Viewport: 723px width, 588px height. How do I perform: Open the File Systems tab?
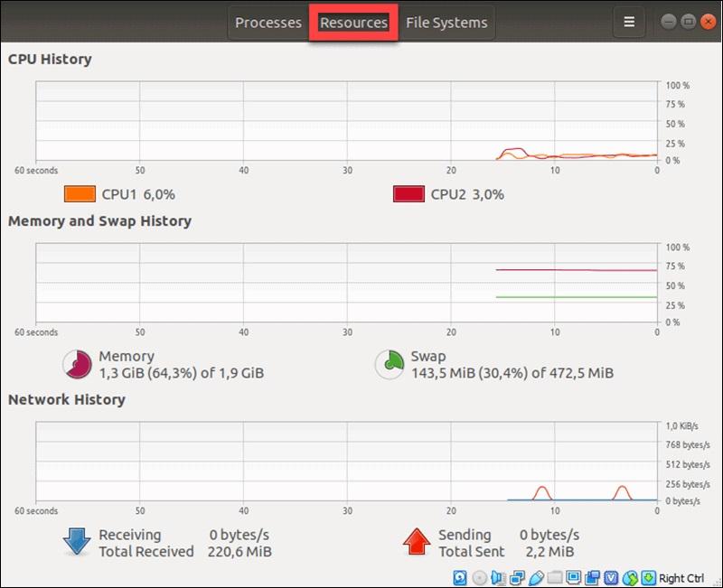(446, 23)
